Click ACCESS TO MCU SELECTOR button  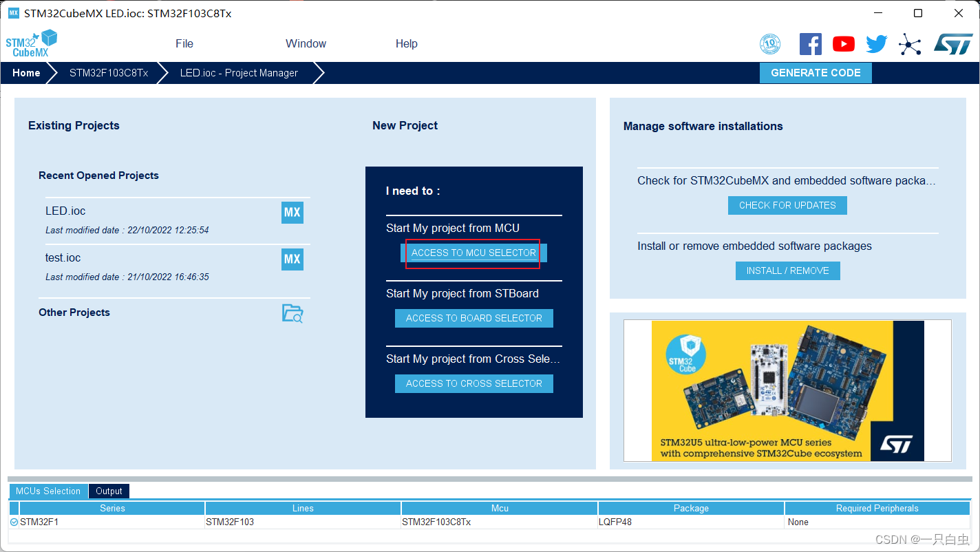pyautogui.click(x=473, y=253)
